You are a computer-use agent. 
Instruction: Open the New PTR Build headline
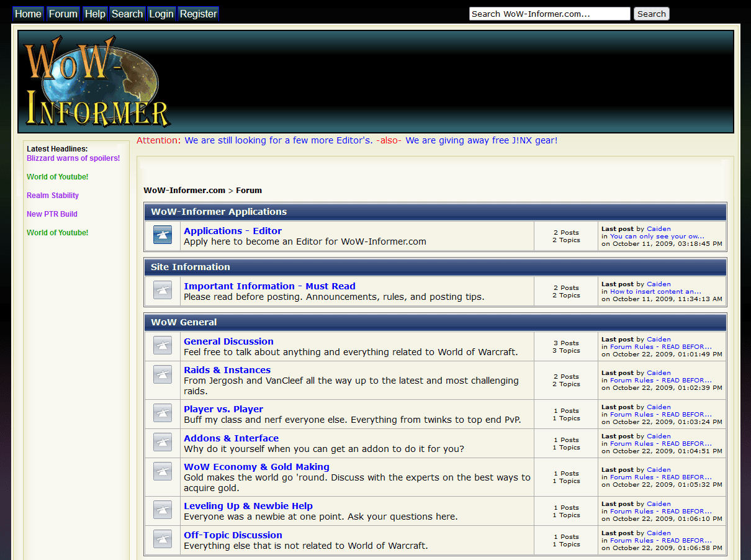pyautogui.click(x=52, y=214)
